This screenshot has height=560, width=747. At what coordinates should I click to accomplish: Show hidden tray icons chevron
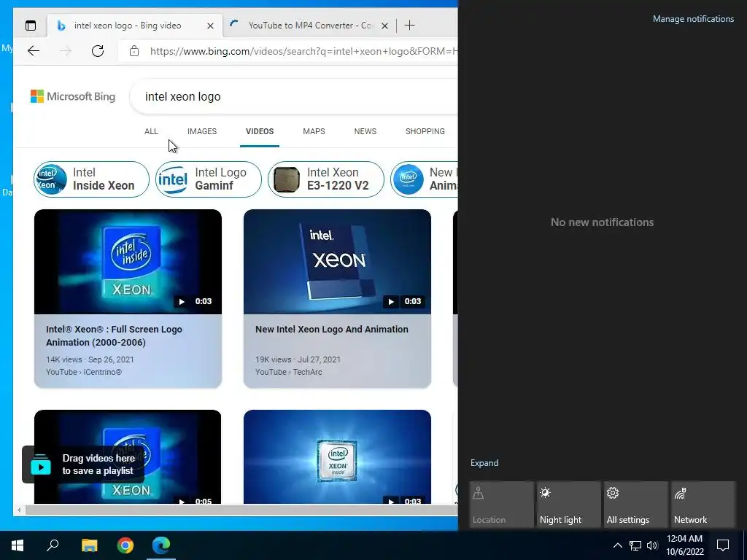click(x=617, y=545)
